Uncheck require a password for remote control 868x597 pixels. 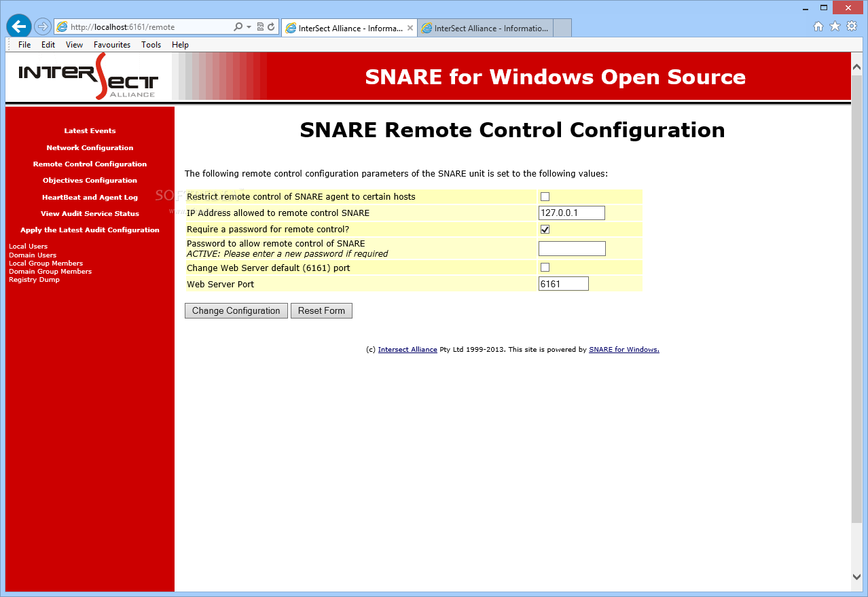(545, 230)
